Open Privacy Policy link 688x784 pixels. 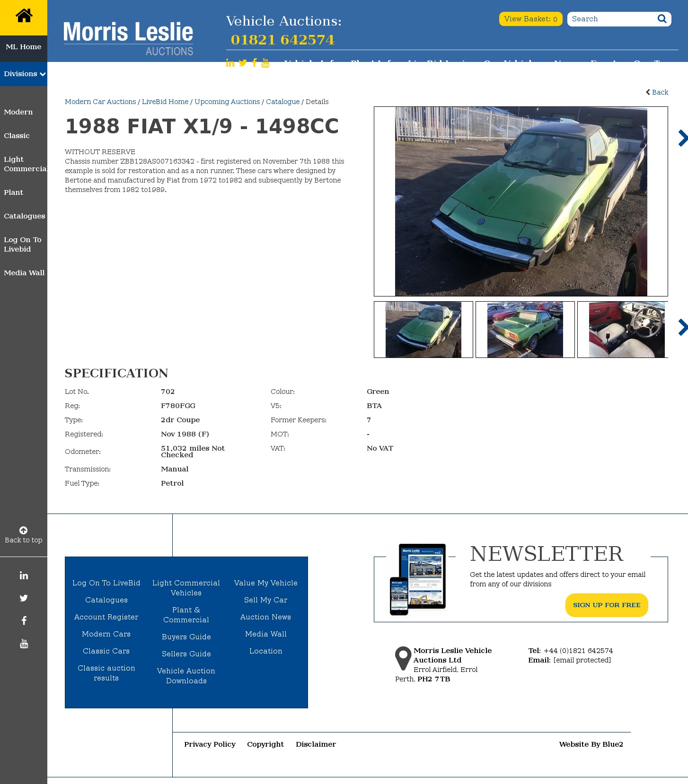210,744
